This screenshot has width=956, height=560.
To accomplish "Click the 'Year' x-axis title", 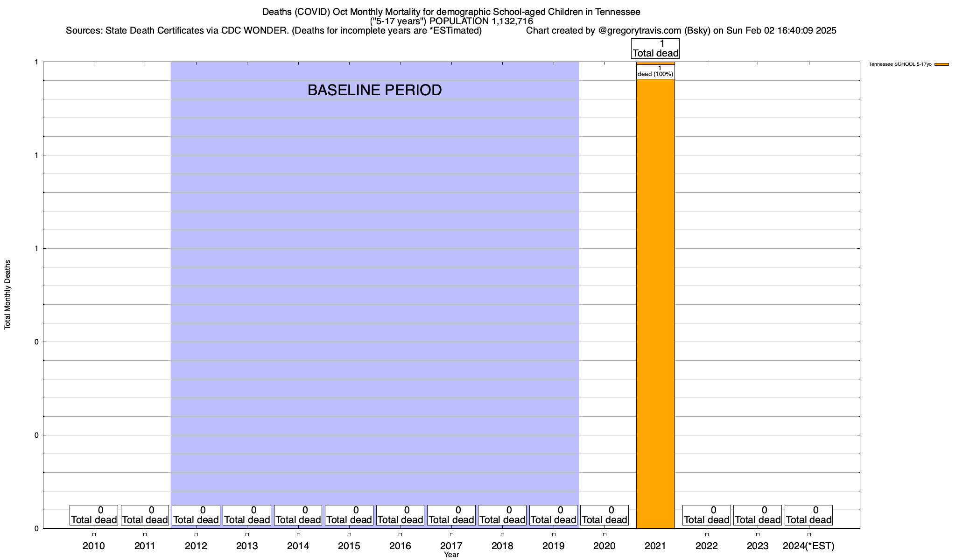I will tap(451, 555).
